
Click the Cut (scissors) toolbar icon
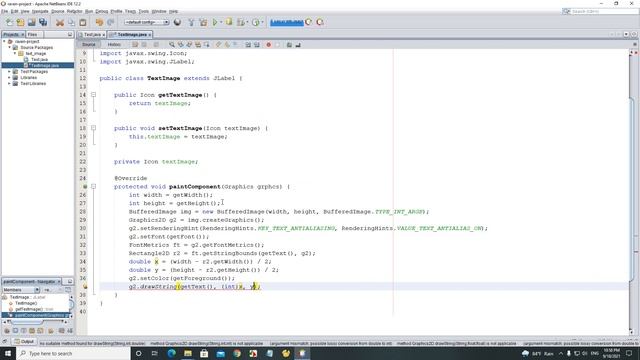tap(60, 22)
